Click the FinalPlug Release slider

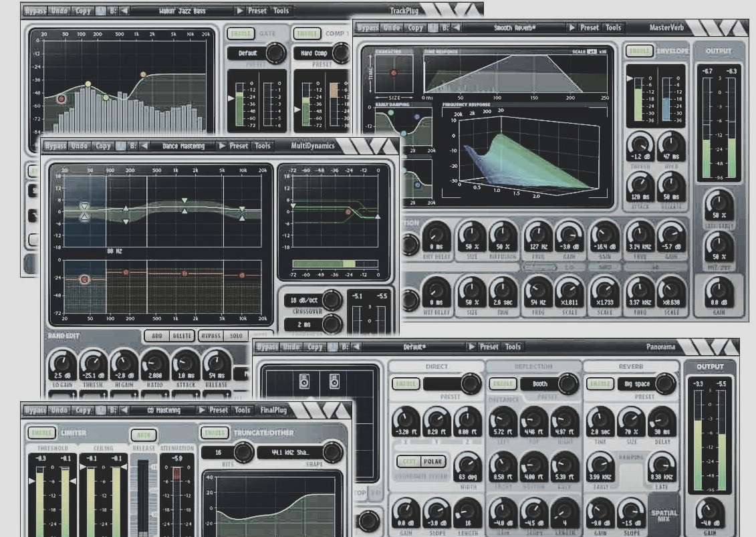143,498
